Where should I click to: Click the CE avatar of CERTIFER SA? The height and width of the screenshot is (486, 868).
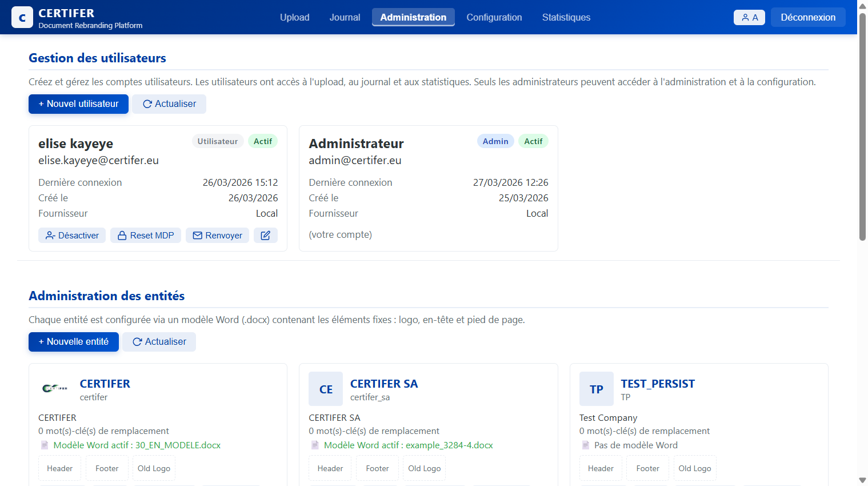326,389
